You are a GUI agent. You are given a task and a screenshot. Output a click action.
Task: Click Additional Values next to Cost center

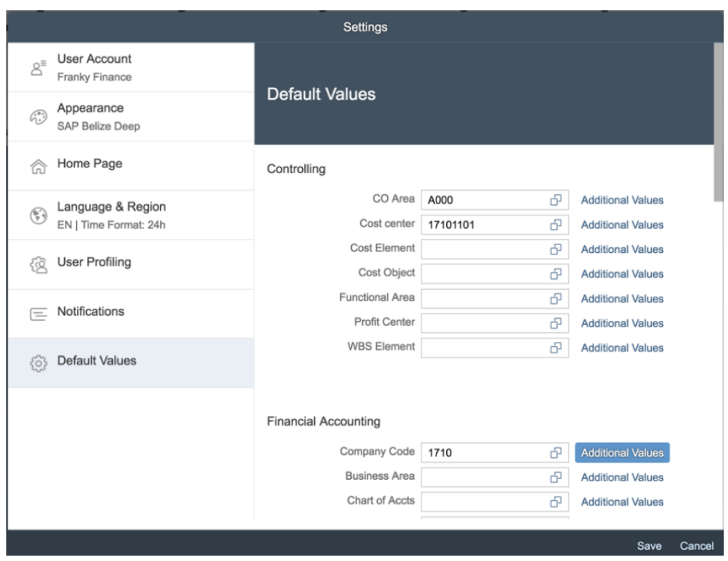pyautogui.click(x=621, y=225)
